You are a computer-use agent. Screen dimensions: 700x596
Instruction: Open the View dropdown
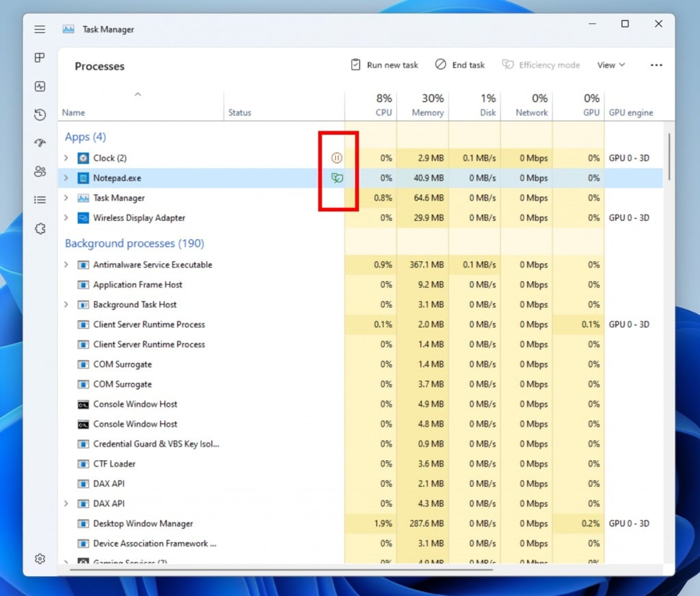[611, 65]
